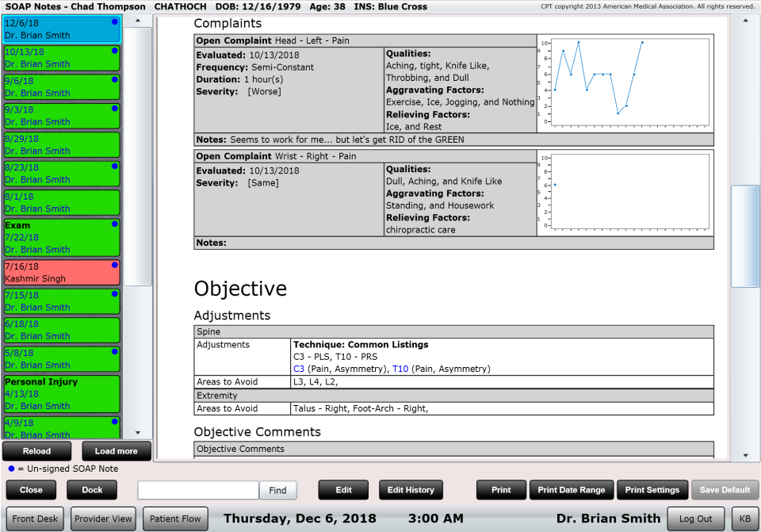Select the 4/9/18 note entry
Image resolution: width=761 pixels, height=532 pixels.
pos(61,427)
